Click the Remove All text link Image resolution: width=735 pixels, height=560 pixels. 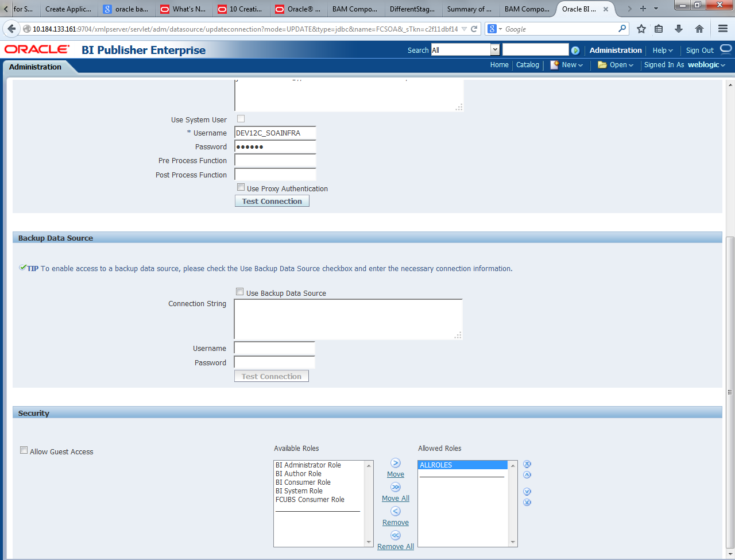point(396,547)
